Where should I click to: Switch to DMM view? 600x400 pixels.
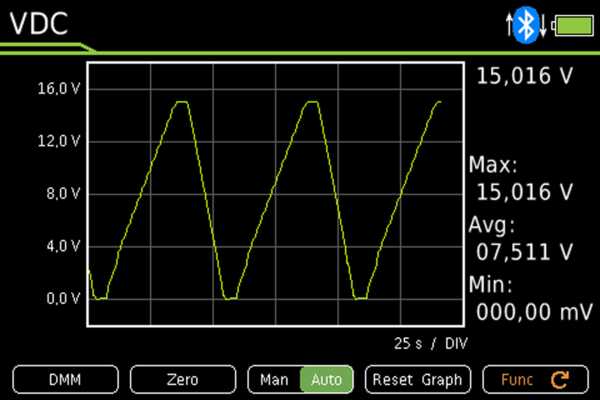65,380
